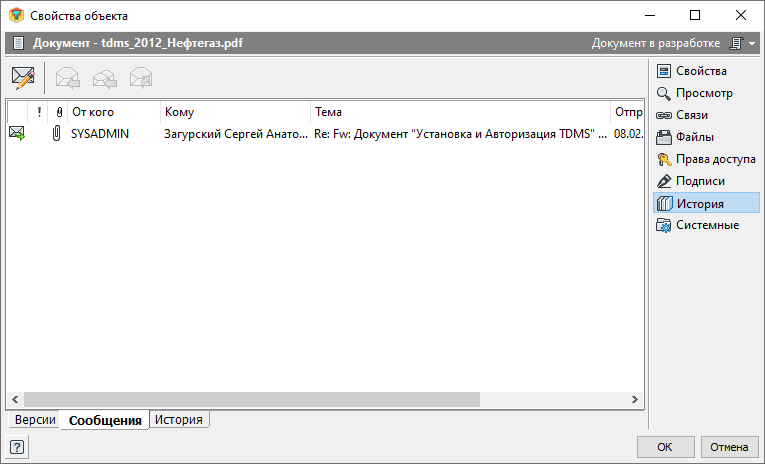
Task: Click the reply to message icon
Action: [68, 76]
